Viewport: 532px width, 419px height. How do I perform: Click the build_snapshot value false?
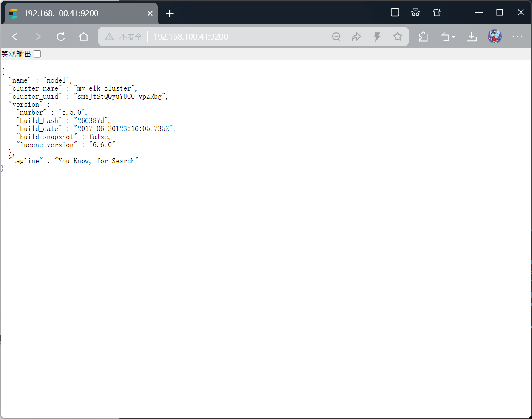(99, 137)
